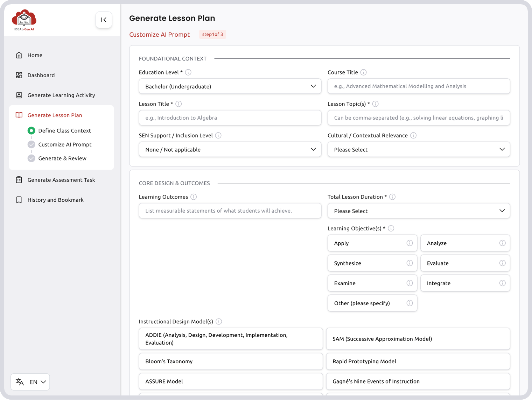The image size is (532, 400).
Task: Open info icon next to Course Title
Action: 364,72
